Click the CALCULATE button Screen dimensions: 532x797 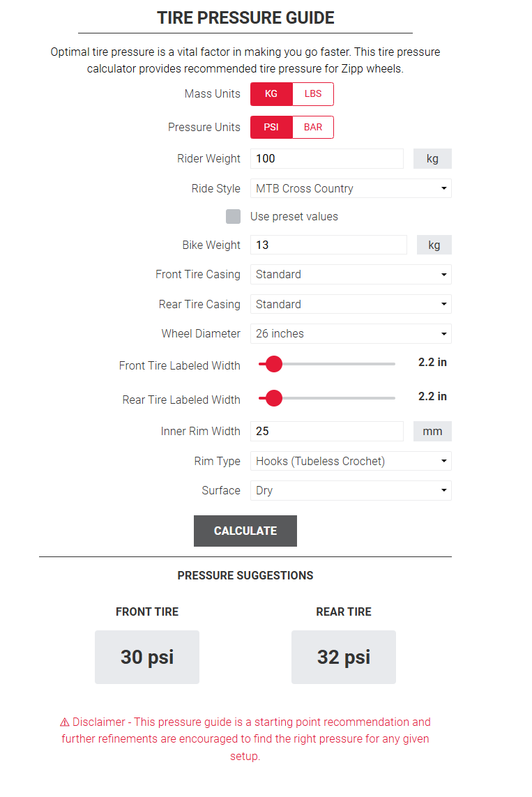pyautogui.click(x=245, y=531)
